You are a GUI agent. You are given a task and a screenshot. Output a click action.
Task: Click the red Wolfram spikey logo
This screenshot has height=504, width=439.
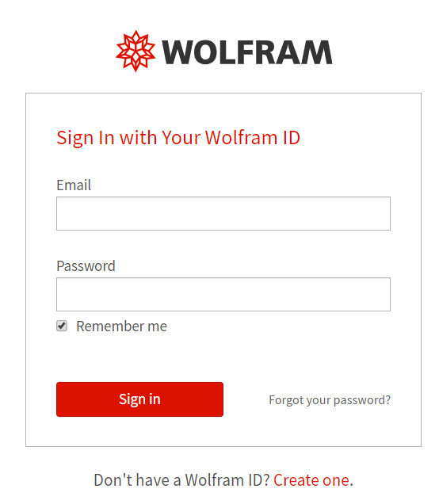[136, 51]
